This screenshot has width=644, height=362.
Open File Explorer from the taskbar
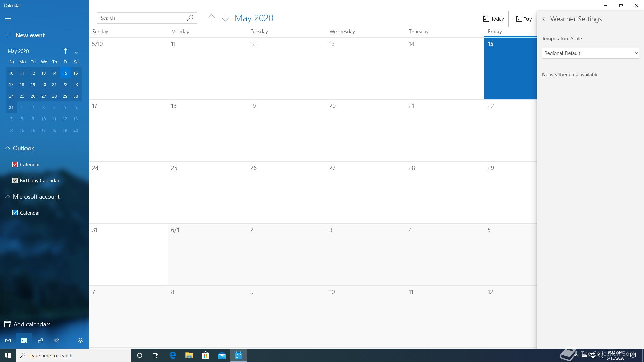[x=189, y=355]
